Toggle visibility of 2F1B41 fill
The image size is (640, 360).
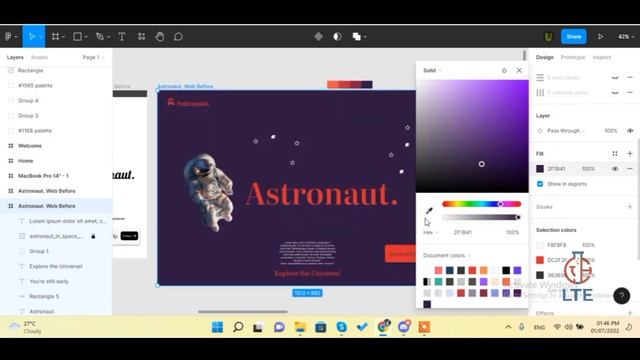[615, 169]
